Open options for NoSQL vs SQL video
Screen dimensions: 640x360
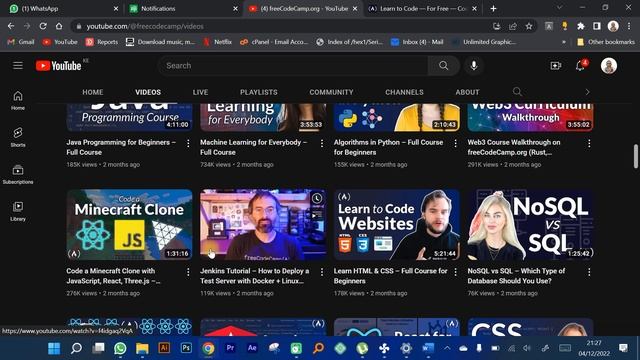tap(589, 272)
